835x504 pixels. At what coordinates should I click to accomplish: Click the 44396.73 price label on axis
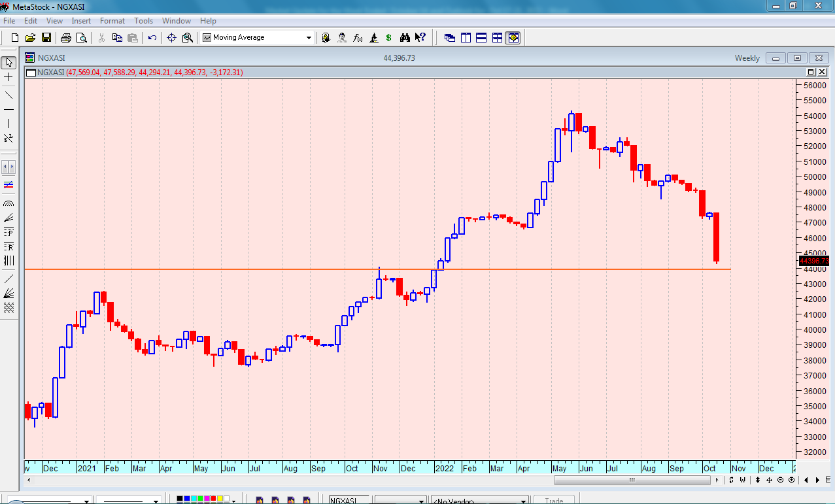814,261
